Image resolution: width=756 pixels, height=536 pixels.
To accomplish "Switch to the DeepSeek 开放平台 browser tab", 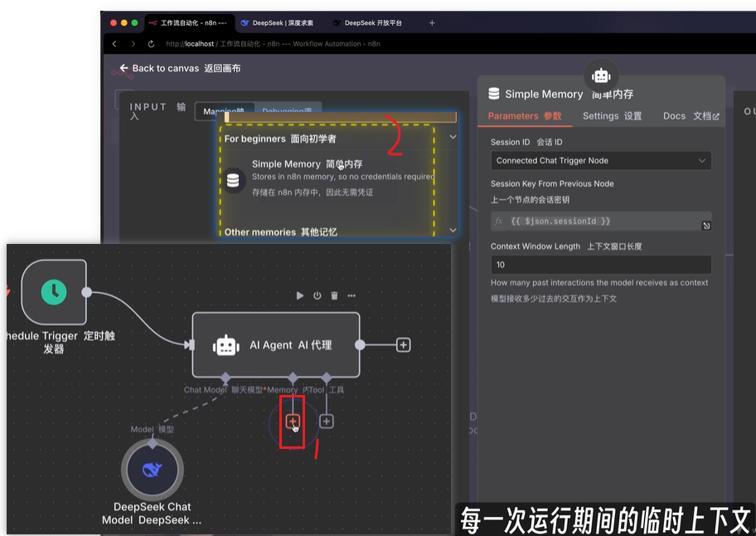I will [369, 22].
